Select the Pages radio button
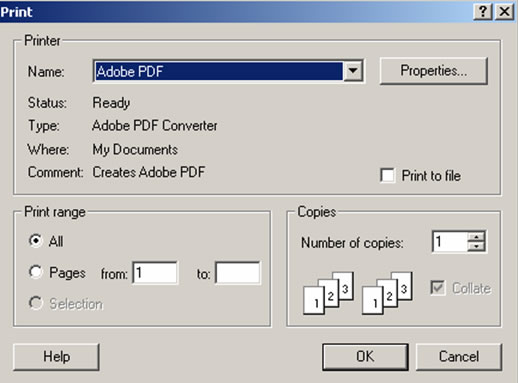 pyautogui.click(x=36, y=272)
